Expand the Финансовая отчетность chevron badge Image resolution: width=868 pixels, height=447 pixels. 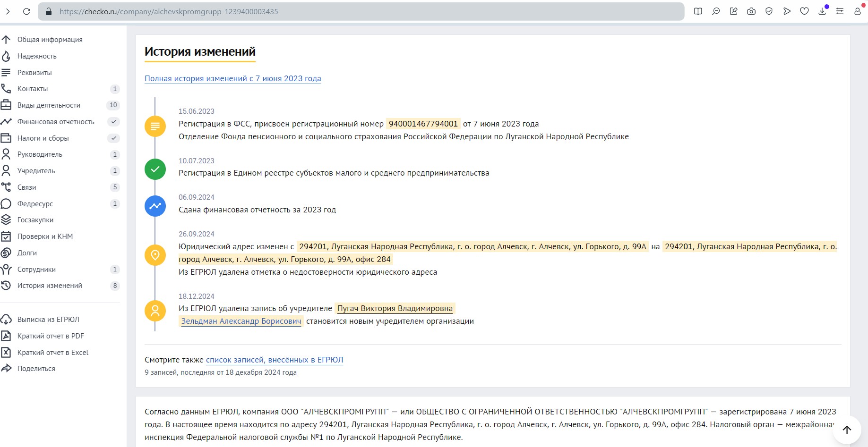click(x=113, y=122)
